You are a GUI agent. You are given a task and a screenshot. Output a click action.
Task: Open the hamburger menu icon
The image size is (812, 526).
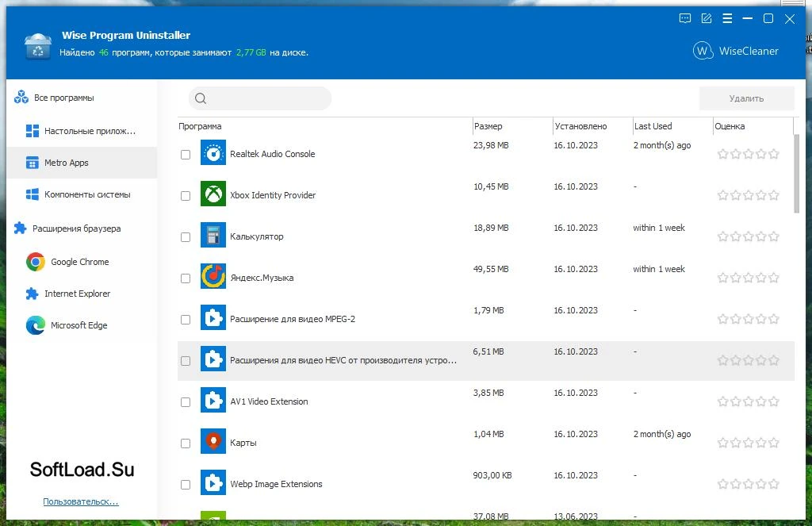click(x=727, y=19)
